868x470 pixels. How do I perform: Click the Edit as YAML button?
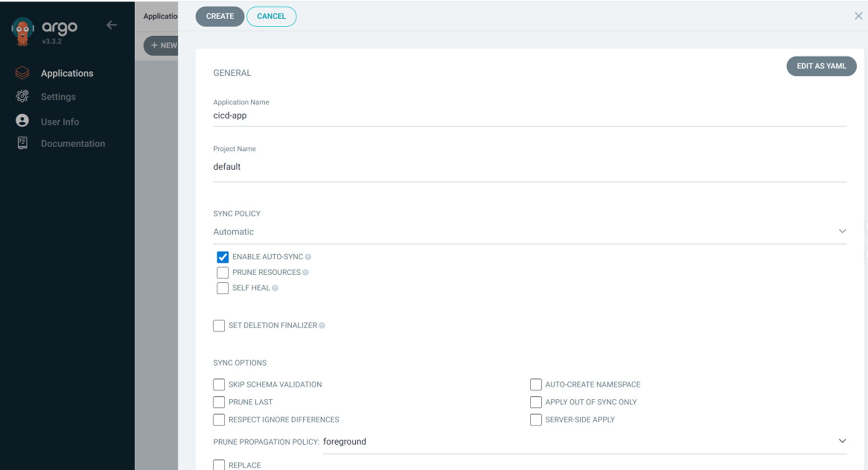point(821,66)
